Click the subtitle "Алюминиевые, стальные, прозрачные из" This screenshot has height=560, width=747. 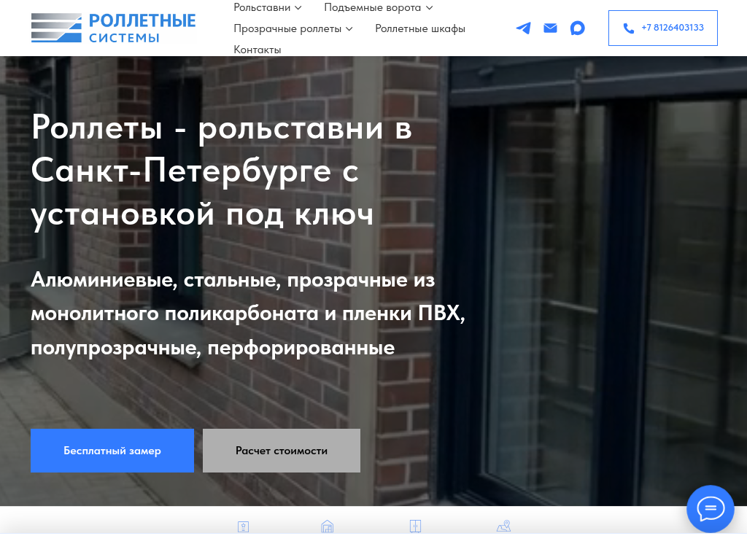coord(233,280)
